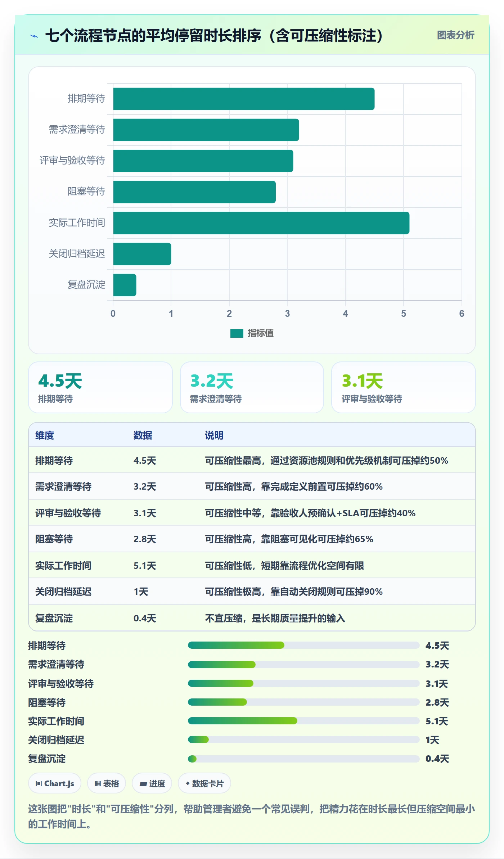Screen dimensions: 504x859
Task: Click the 阻塞等待 progress bar
Action: [x=303, y=702]
